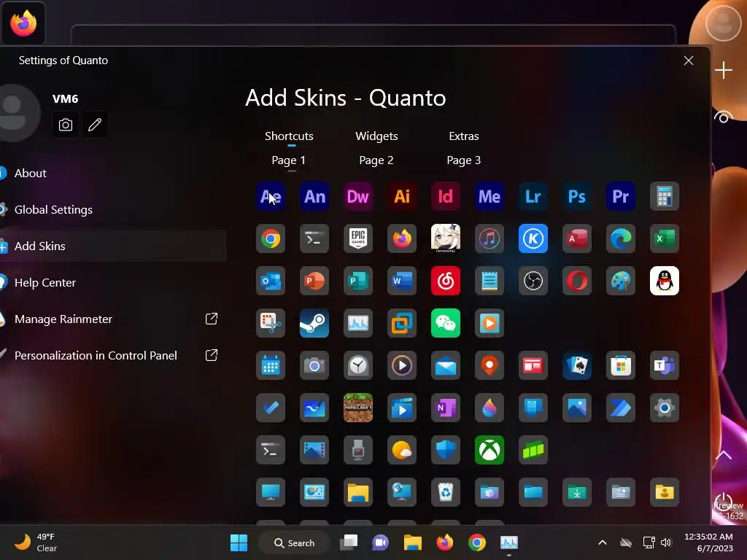Add the Calculator shortcut icon

coord(665,196)
